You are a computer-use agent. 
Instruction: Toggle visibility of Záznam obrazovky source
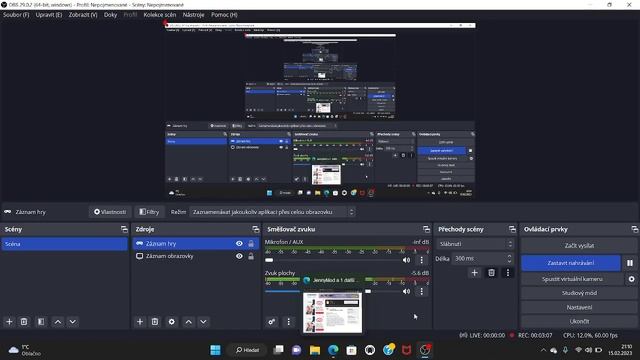pyautogui.click(x=239, y=256)
